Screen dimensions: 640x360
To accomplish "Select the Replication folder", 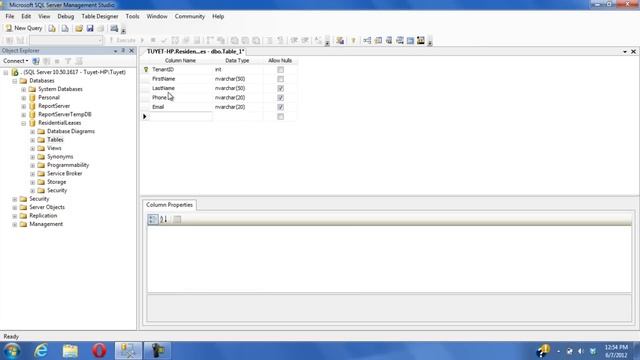I will [x=43, y=216].
